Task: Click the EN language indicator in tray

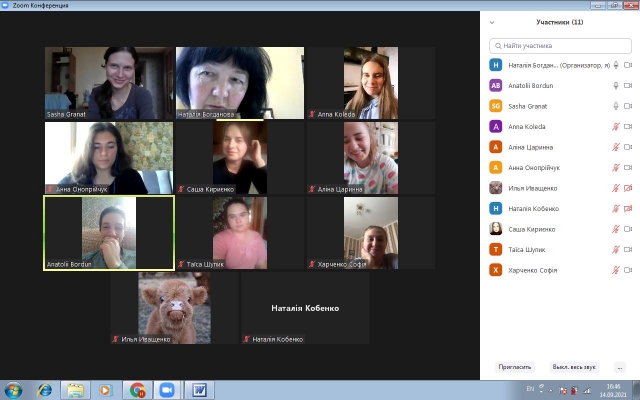Action: [x=530, y=389]
